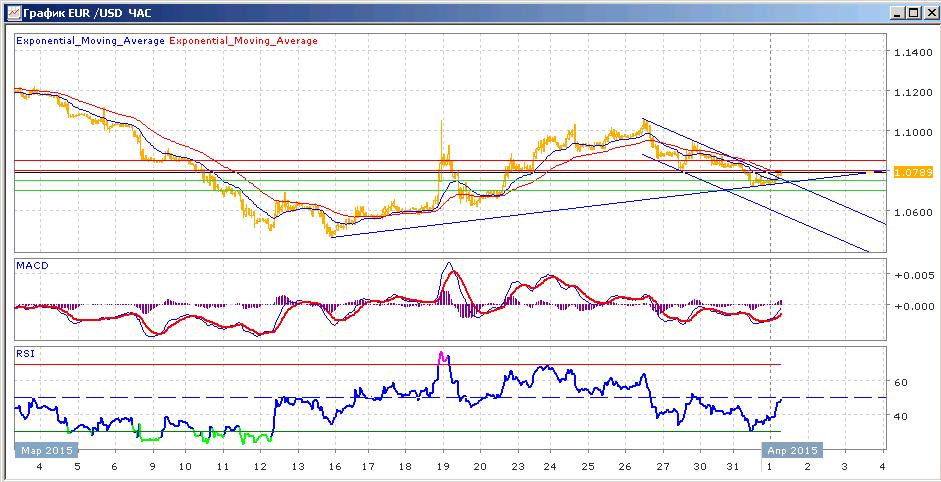Click the MACD +0.005 scale label

912,274
